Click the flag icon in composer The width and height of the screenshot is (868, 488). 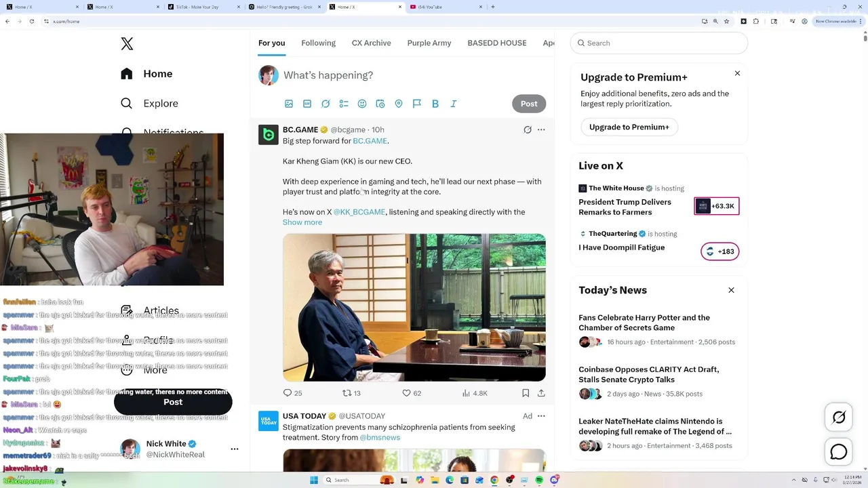(x=417, y=104)
